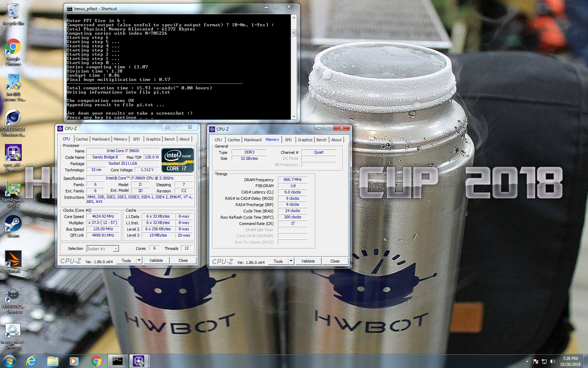
Task: Launch 3DMark from desktop icon
Action: [x=13, y=261]
